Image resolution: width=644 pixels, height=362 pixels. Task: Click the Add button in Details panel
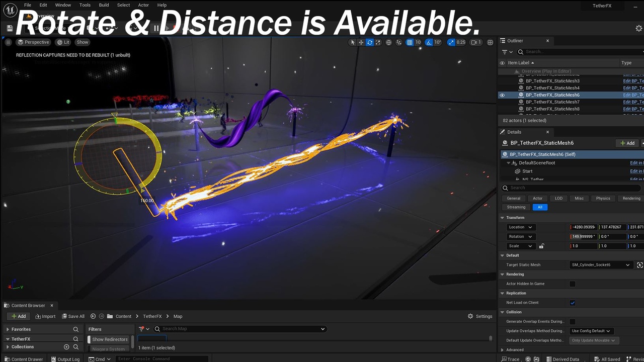(627, 143)
